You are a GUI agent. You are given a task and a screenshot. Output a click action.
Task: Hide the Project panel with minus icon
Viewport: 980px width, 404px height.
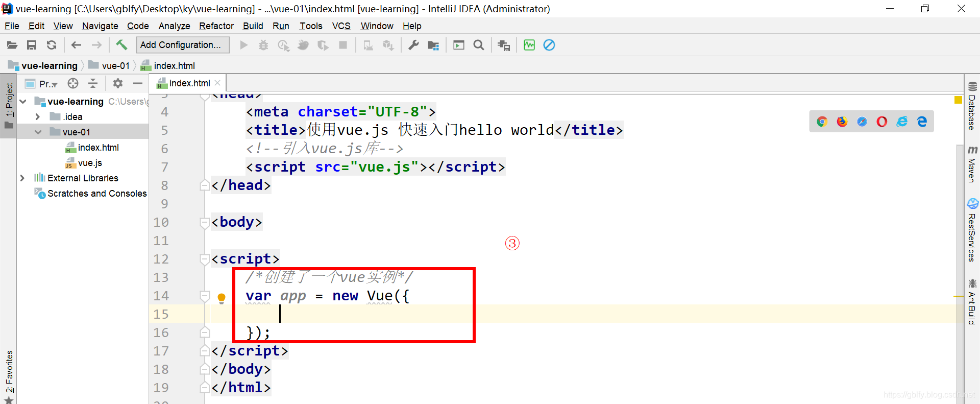click(x=138, y=83)
